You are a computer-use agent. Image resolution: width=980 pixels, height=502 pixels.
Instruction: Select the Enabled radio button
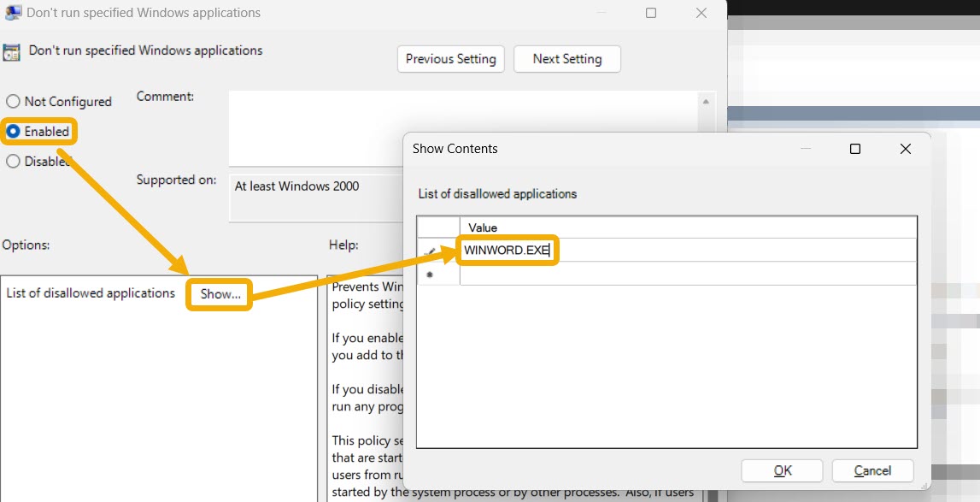click(x=12, y=132)
